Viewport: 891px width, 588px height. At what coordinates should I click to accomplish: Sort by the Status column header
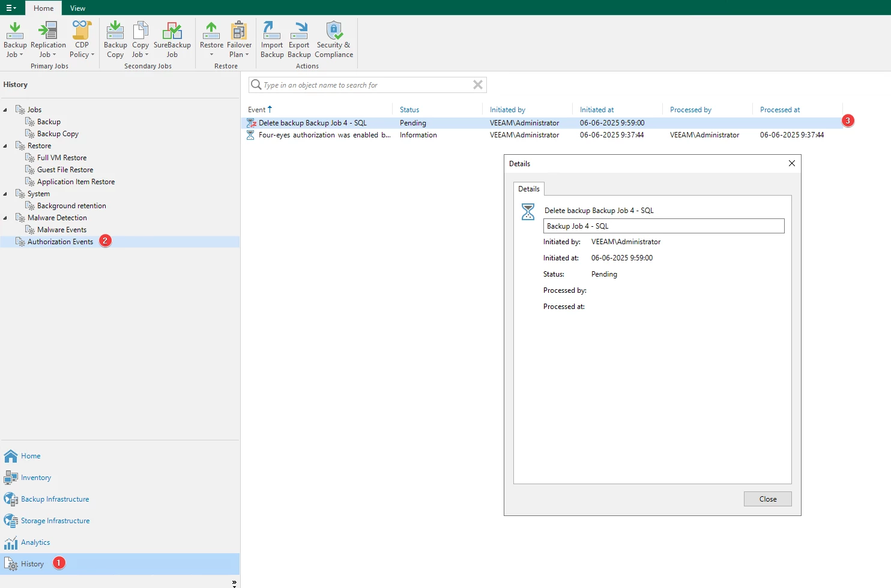pyautogui.click(x=409, y=110)
